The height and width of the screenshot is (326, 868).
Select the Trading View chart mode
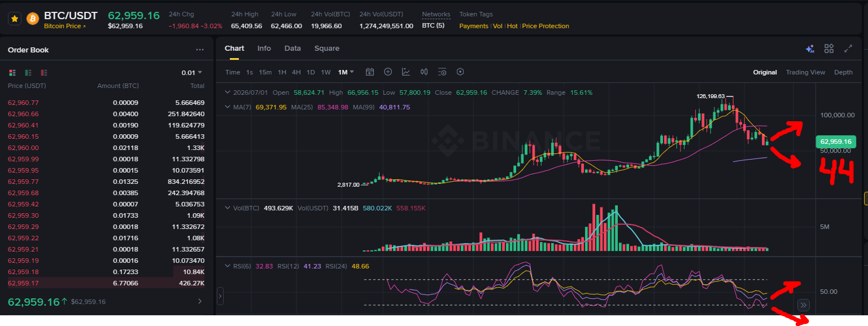pyautogui.click(x=805, y=72)
